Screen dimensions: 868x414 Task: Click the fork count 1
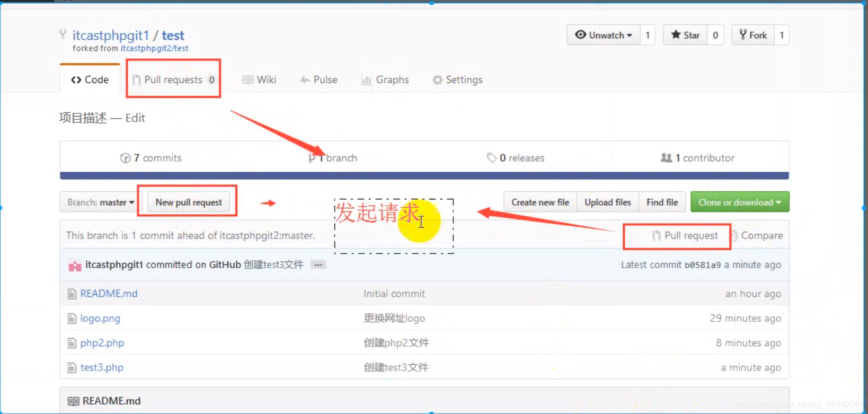[x=782, y=35]
